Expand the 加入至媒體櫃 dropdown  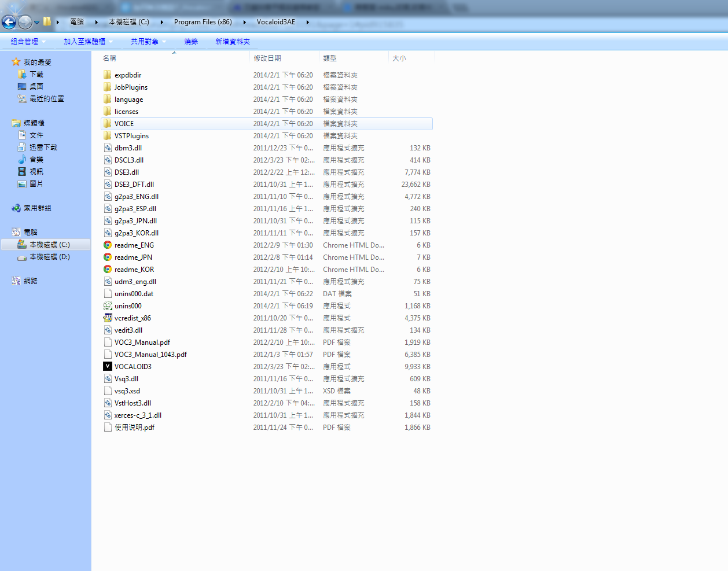88,42
